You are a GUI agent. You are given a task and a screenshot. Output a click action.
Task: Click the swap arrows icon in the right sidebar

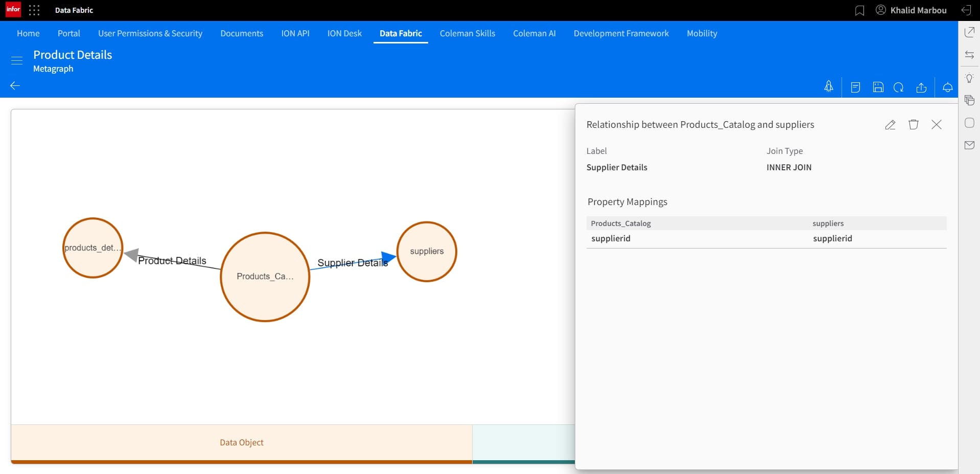coord(969,55)
